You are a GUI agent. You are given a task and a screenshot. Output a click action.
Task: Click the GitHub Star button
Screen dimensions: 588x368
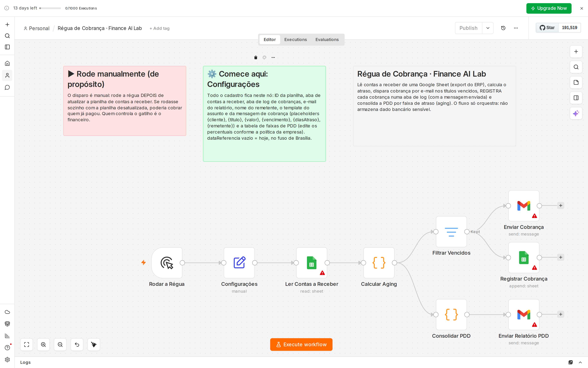pyautogui.click(x=547, y=28)
